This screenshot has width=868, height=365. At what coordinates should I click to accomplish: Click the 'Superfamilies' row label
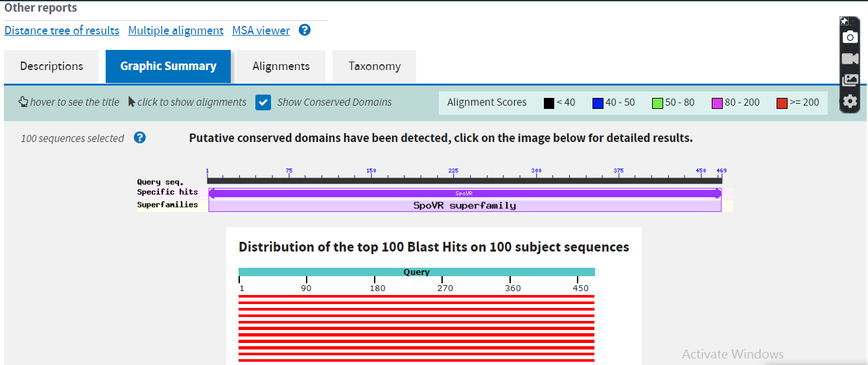pos(167,204)
